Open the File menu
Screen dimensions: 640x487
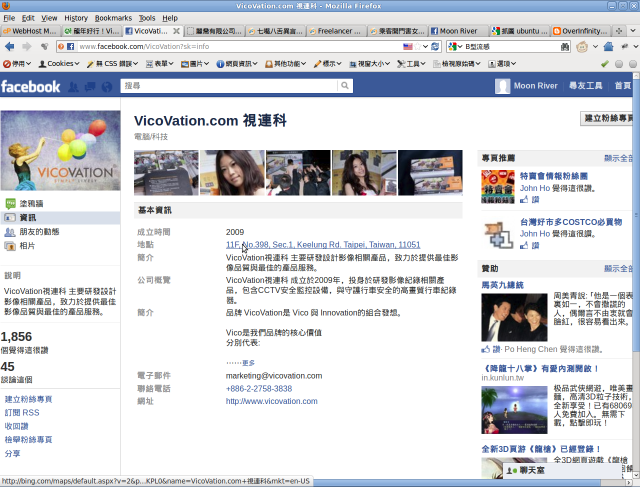click(9, 18)
